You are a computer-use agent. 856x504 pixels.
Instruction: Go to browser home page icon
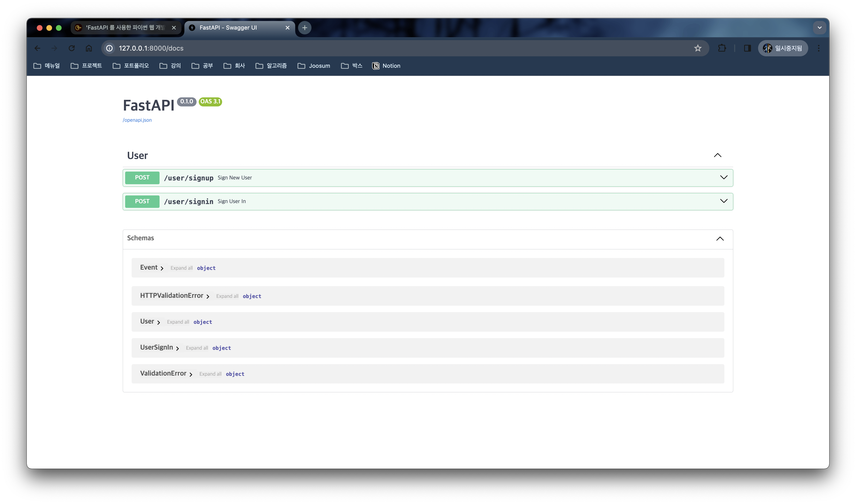[x=89, y=48]
